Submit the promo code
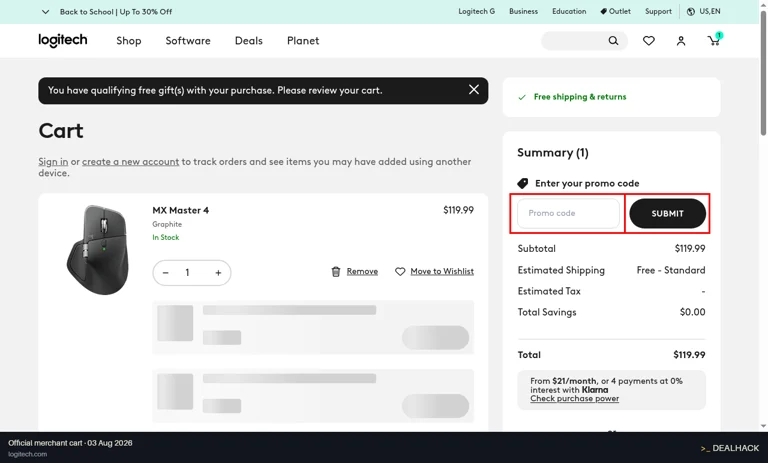This screenshot has width=768, height=463. pos(668,214)
